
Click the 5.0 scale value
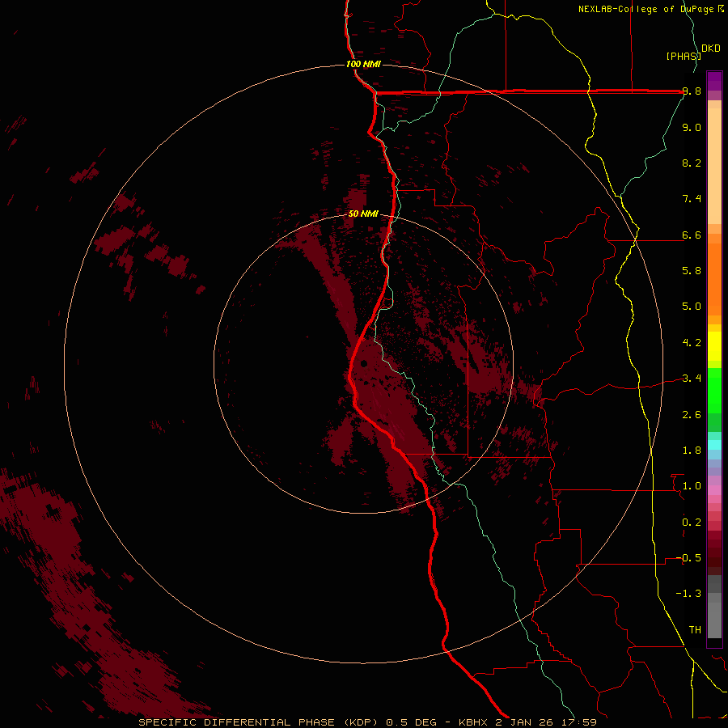692,307
